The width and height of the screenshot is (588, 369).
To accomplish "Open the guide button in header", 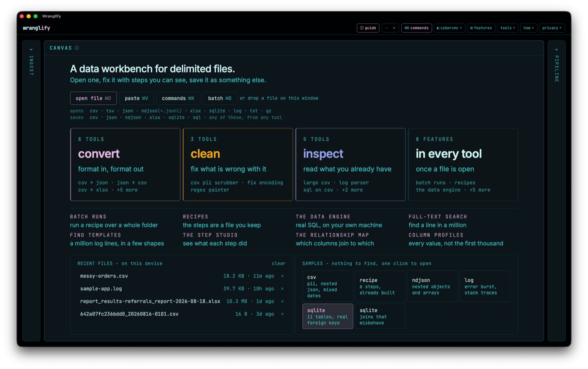I will pyautogui.click(x=368, y=28).
